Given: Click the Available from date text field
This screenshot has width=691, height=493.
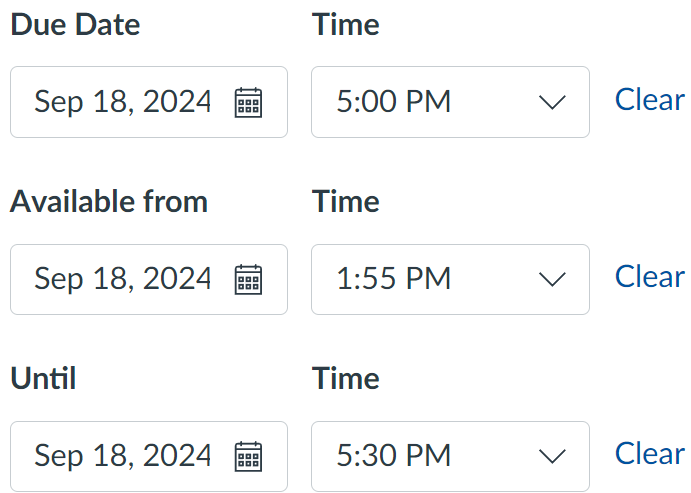Looking at the screenshot, I should point(123,279).
